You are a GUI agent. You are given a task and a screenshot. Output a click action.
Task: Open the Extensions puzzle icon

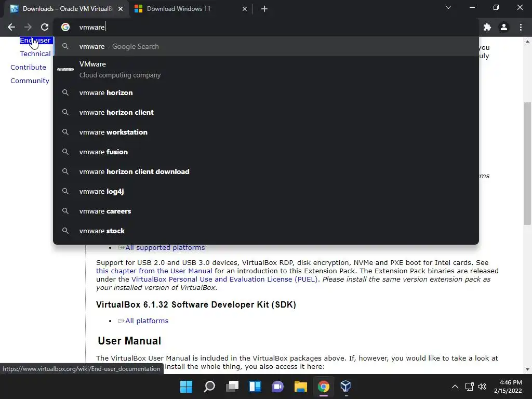487,27
